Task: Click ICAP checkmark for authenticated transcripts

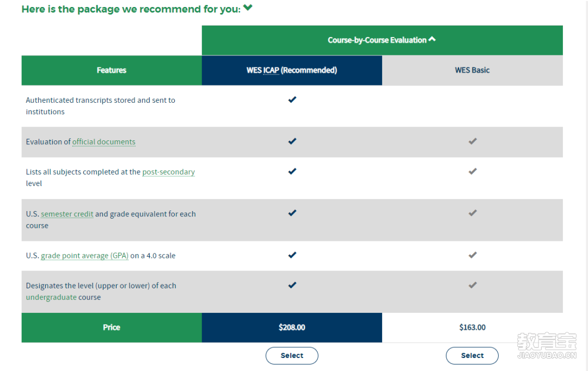Action: tap(292, 100)
